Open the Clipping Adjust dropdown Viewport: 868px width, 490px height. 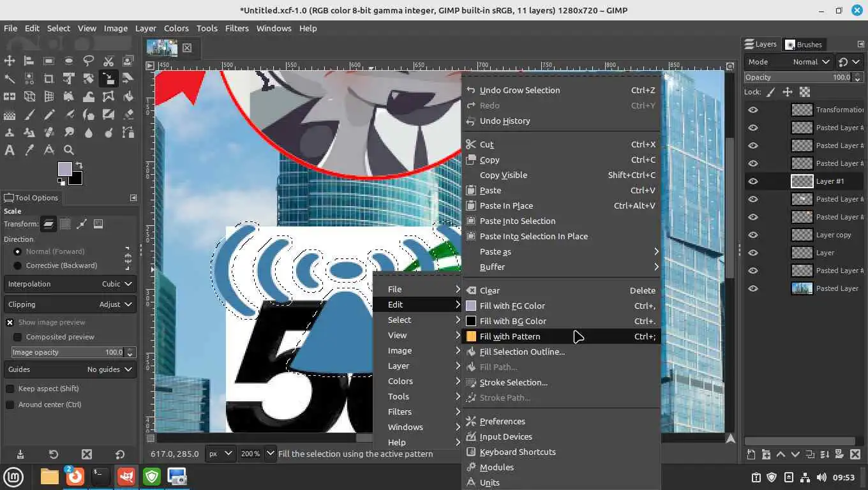(70, 304)
